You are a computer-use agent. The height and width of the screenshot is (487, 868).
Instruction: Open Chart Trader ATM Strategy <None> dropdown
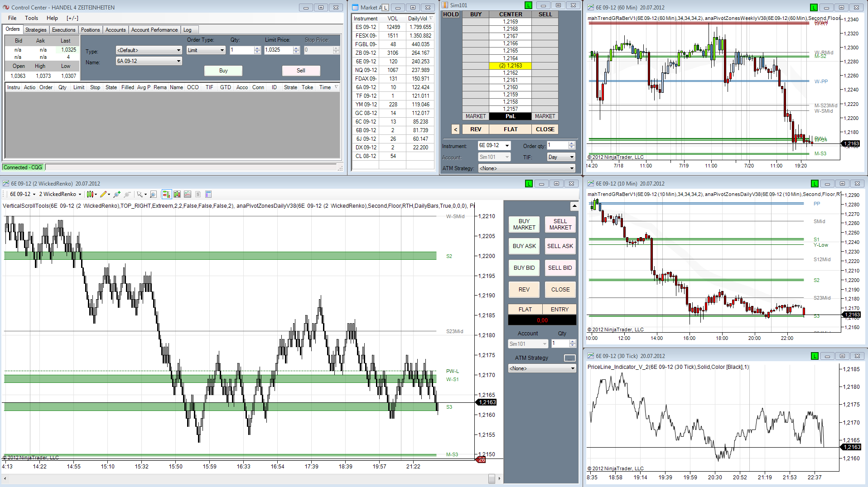click(x=542, y=368)
